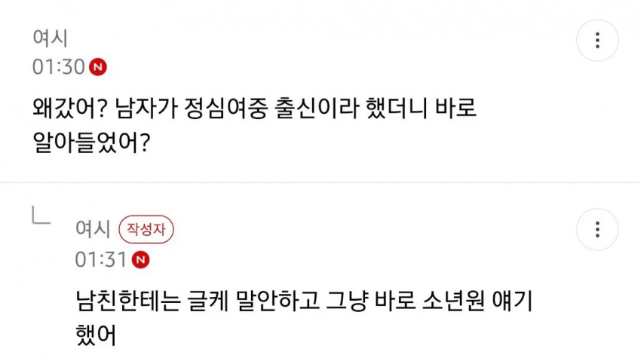
Task: Click the red N badge beside 01:31
Action: coord(141,260)
